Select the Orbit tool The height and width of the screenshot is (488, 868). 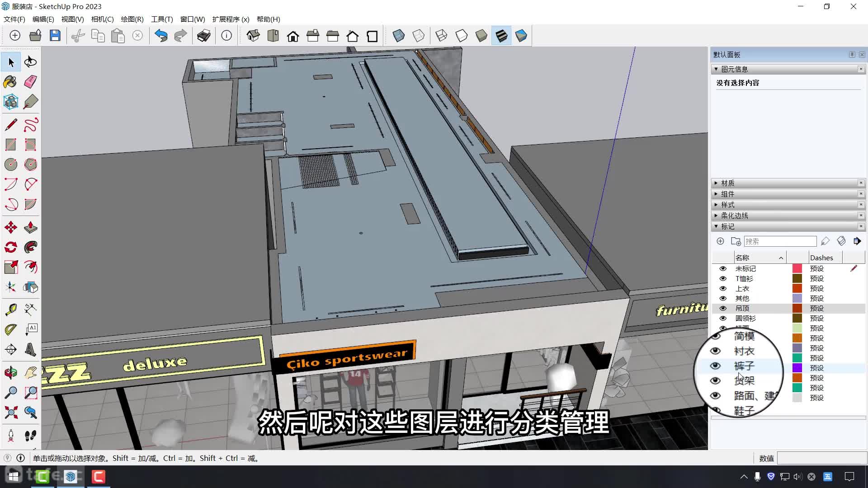pyautogui.click(x=11, y=373)
